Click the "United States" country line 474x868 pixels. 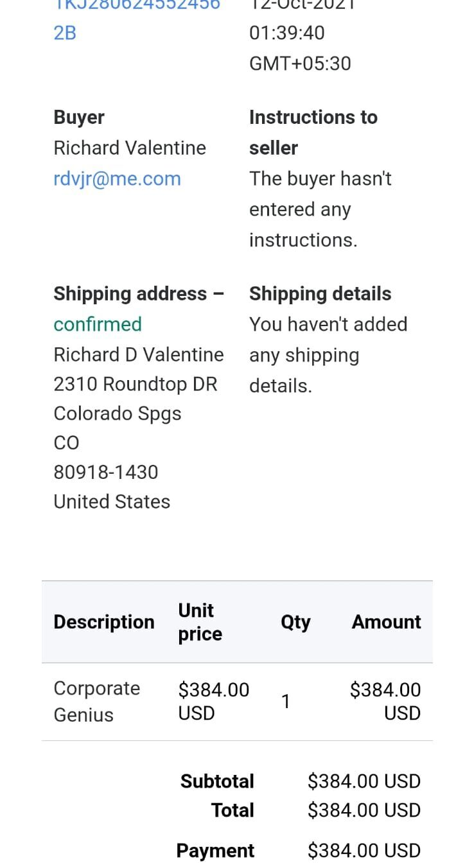(x=112, y=501)
